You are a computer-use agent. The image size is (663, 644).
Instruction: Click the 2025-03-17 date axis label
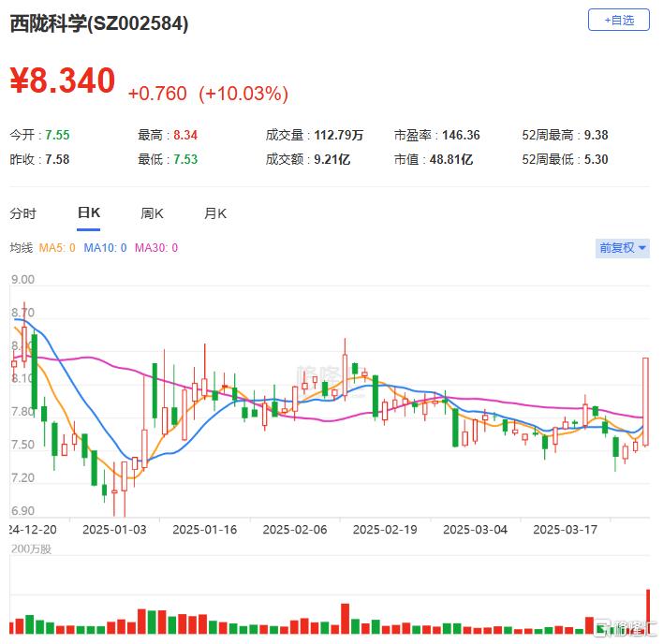pos(566,530)
